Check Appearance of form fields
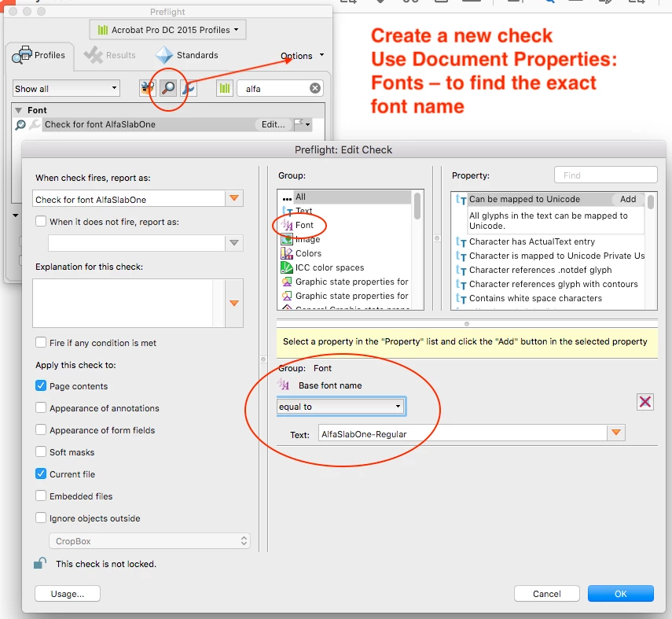672x619 pixels. (41, 429)
